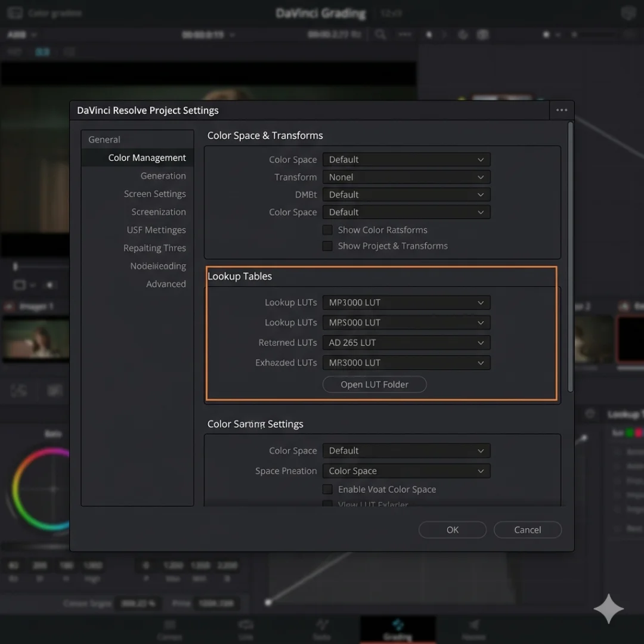Click the shield icon at the window's top-right corner
The height and width of the screenshot is (644, 644).
(628, 13)
